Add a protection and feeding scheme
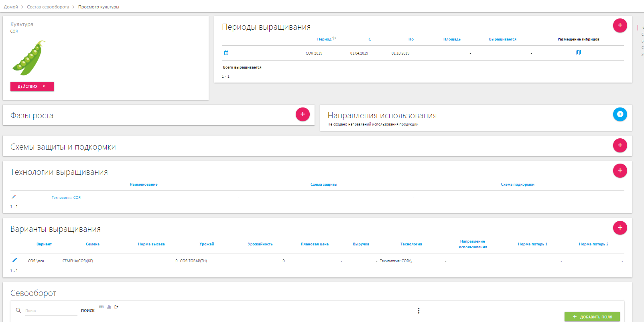Screen dimensions: 644x322 click(x=620, y=145)
